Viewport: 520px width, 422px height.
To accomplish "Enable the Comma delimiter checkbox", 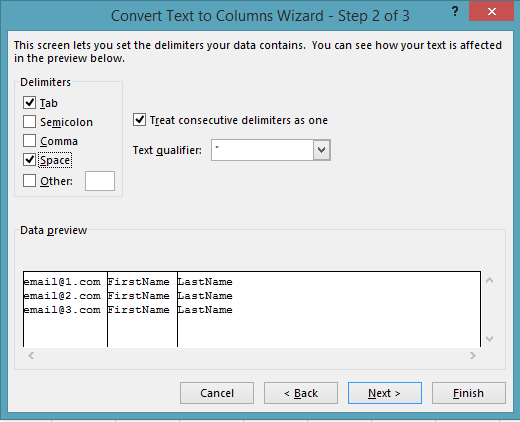I will point(29,141).
